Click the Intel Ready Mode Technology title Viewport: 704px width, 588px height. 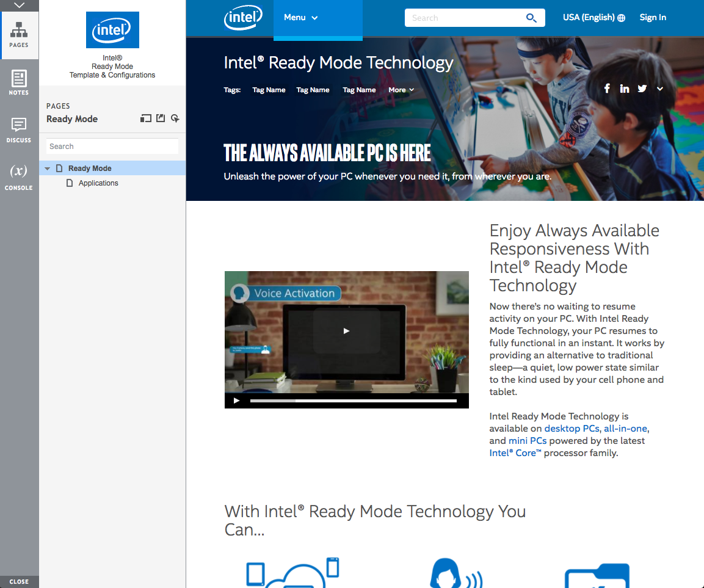pyautogui.click(x=338, y=63)
